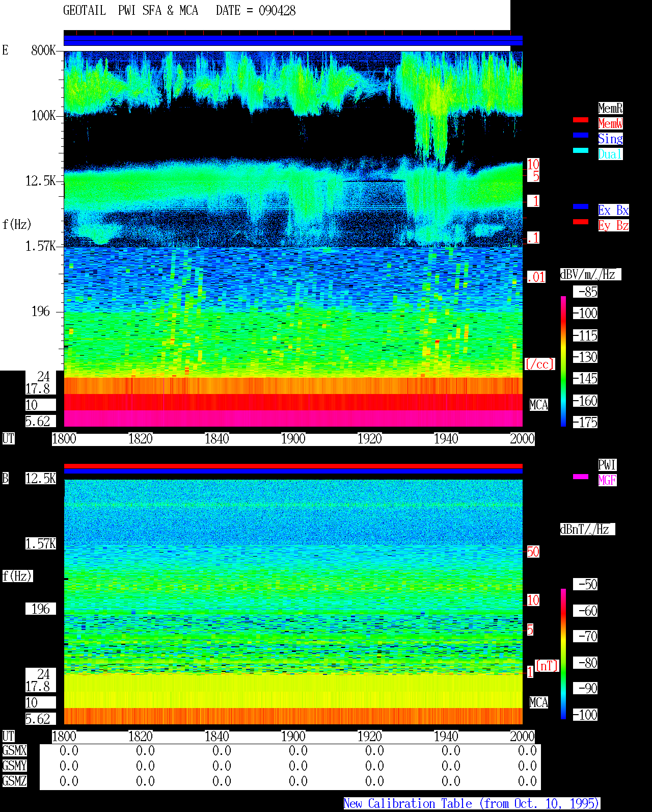Click the MemR legend label
The width and height of the screenshot is (652, 812).
point(610,108)
